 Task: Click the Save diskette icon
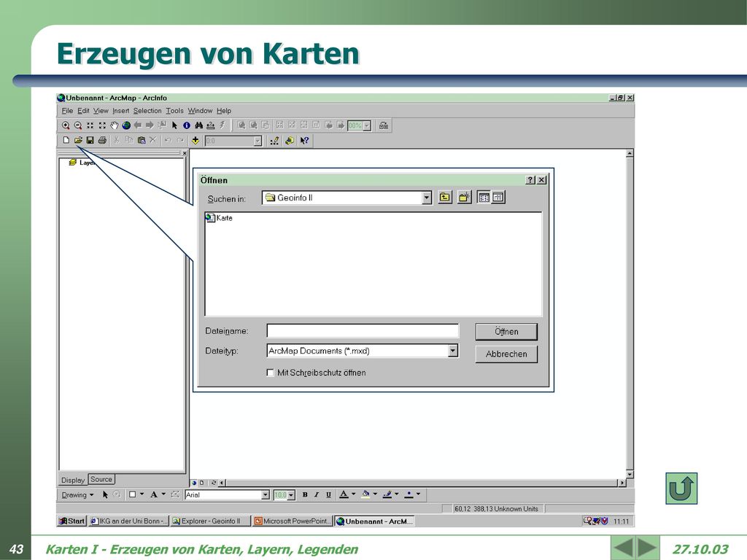pos(90,140)
